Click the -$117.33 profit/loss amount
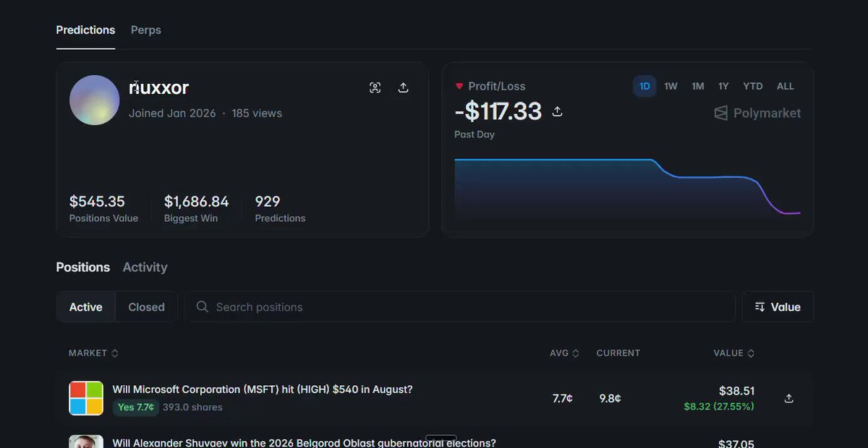Viewport: 868px width, 448px height. click(498, 111)
